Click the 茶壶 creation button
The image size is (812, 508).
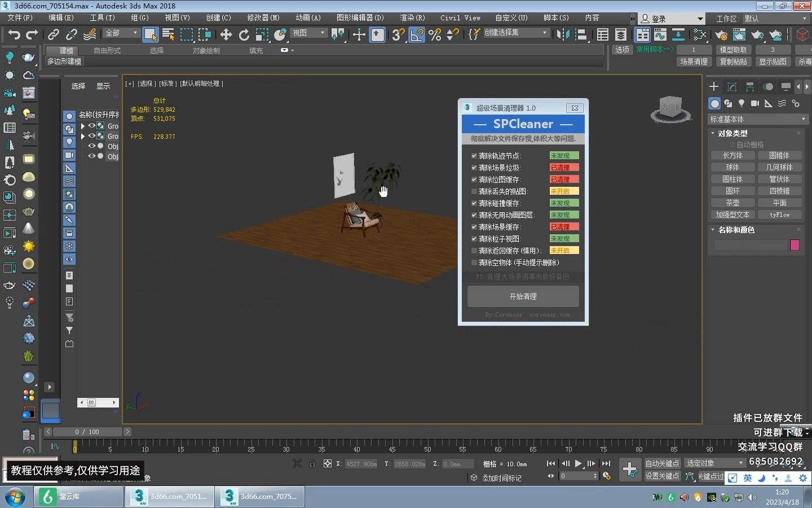coord(732,202)
